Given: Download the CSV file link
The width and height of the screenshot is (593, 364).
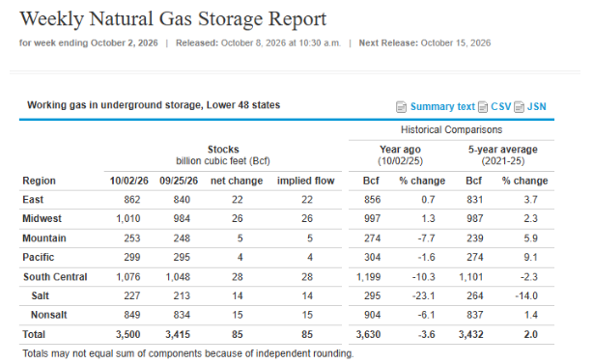Looking at the screenshot, I should (x=500, y=106).
